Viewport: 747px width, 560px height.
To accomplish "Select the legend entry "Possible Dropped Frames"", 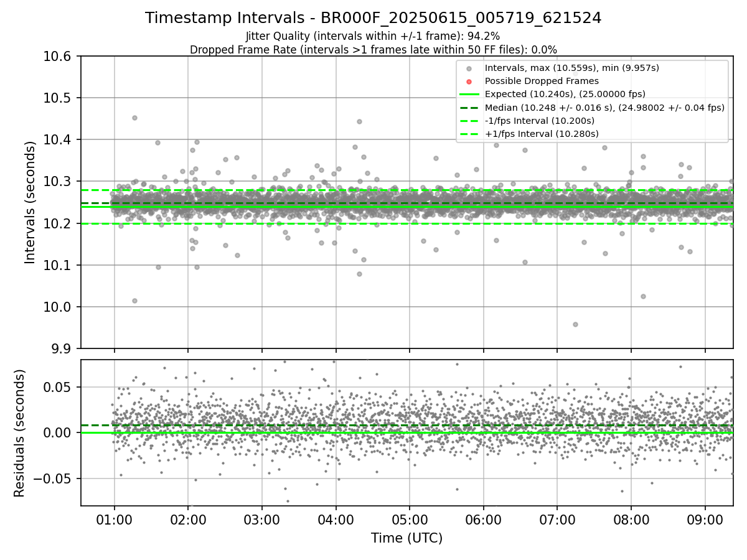I will (542, 81).
